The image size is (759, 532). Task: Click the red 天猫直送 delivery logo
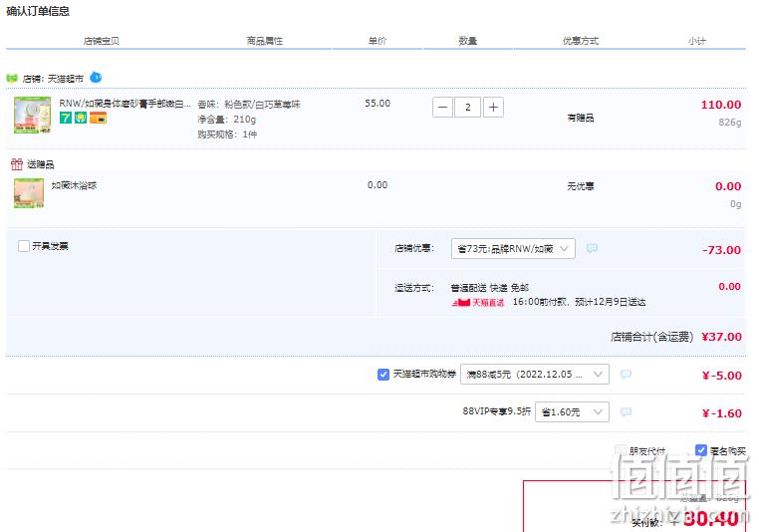(478, 303)
